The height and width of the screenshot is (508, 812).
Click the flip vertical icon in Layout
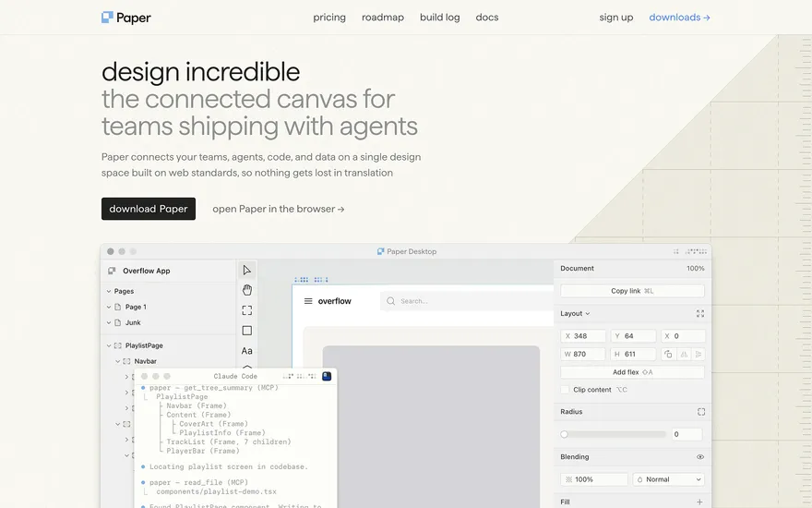[x=699, y=354]
